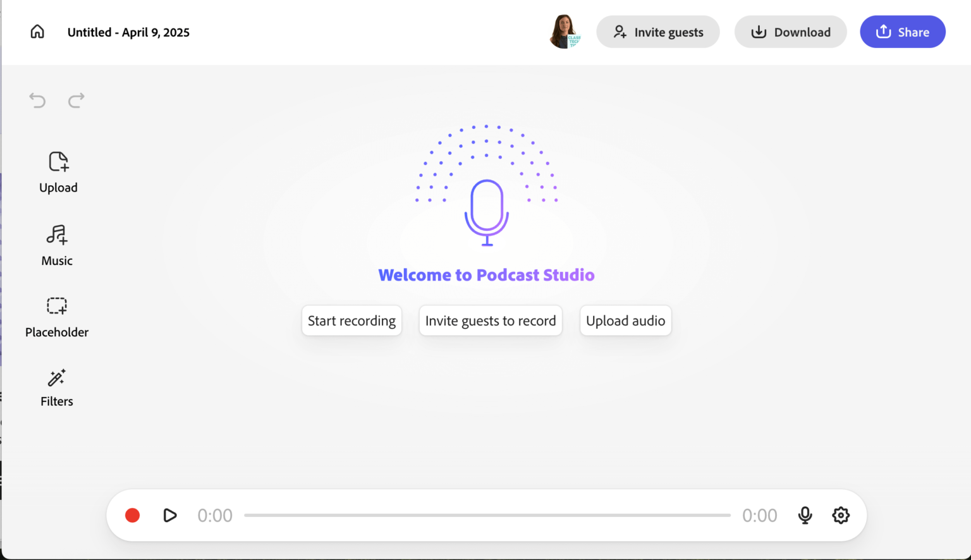Click the Home icon to leave project
Screen dimensions: 971x560
click(x=37, y=31)
